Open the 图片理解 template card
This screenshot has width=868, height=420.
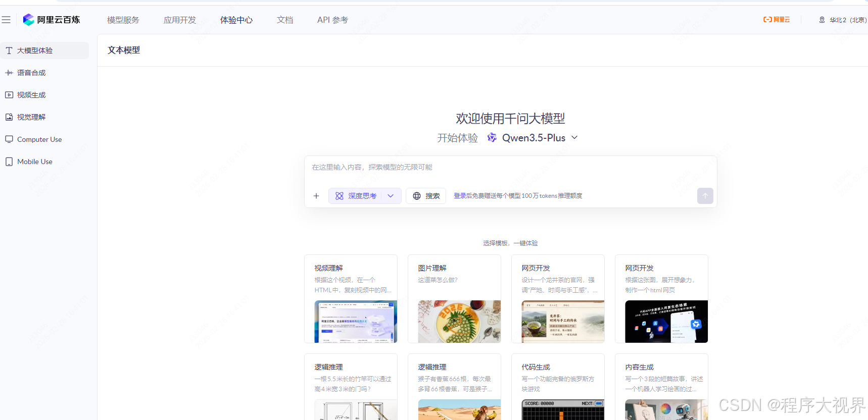(454, 299)
